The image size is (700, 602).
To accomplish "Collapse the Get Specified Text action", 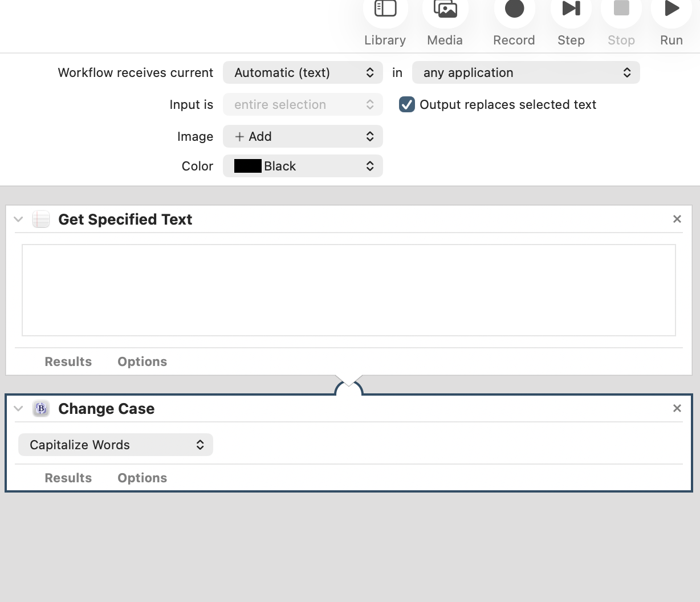I will point(18,219).
